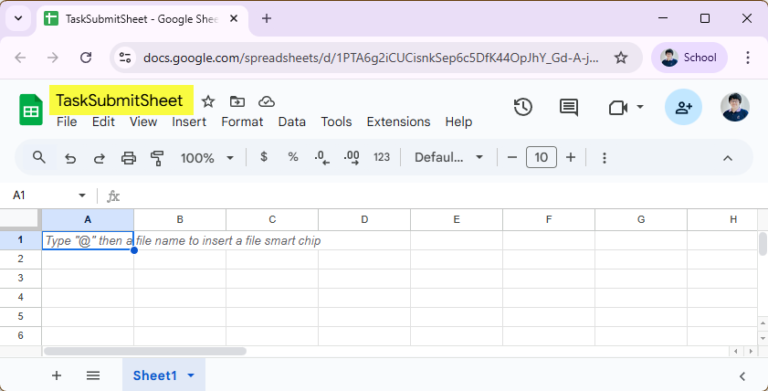The height and width of the screenshot is (391, 768).
Task: Decrease font size with minus
Action: coord(512,157)
